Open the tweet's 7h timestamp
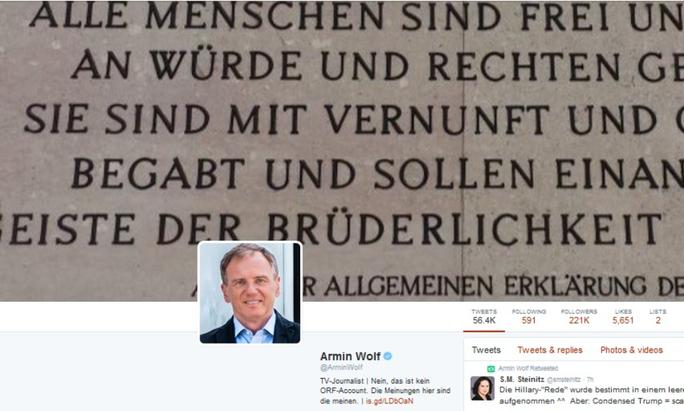 590,380
